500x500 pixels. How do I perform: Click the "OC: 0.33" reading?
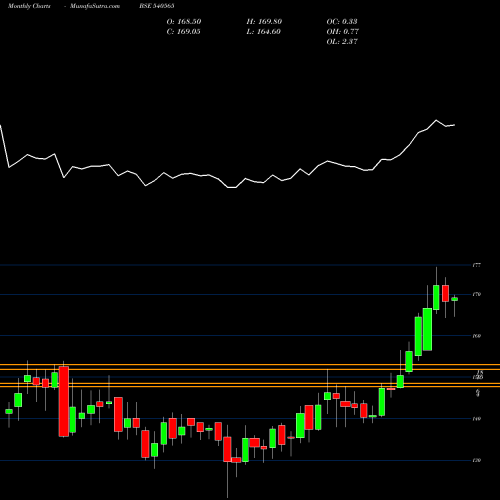(x=342, y=22)
